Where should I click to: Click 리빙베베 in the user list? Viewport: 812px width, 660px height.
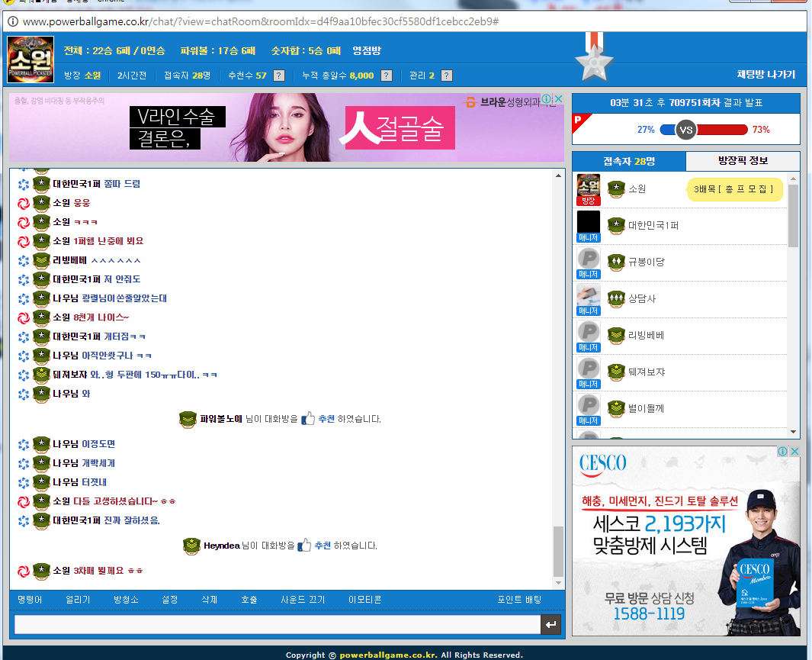coord(647,335)
